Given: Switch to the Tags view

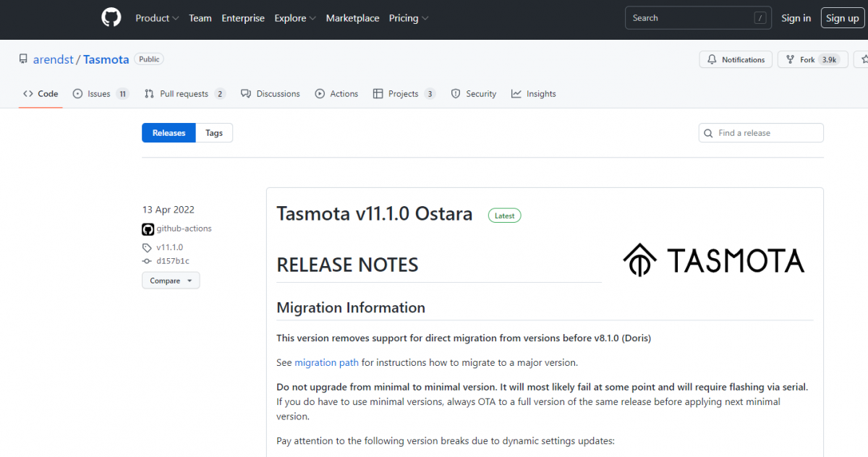Looking at the screenshot, I should [214, 133].
